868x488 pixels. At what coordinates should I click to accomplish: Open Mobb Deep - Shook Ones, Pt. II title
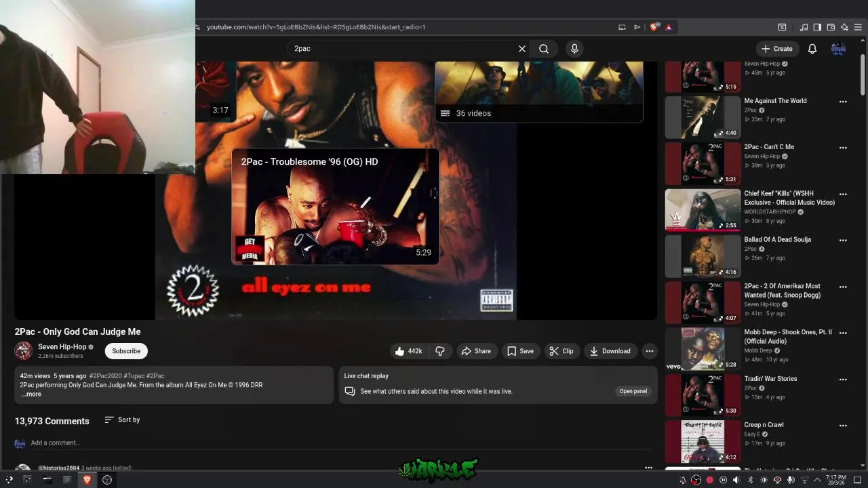click(x=788, y=337)
